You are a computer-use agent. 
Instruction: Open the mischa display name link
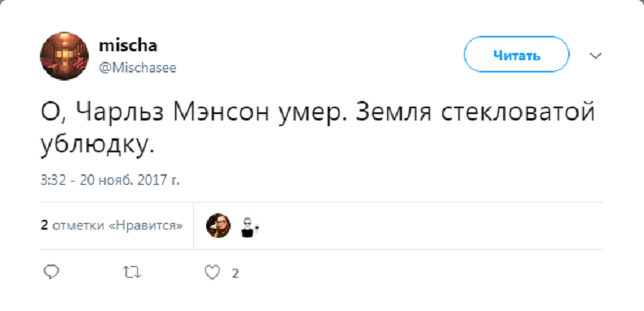coord(128,46)
